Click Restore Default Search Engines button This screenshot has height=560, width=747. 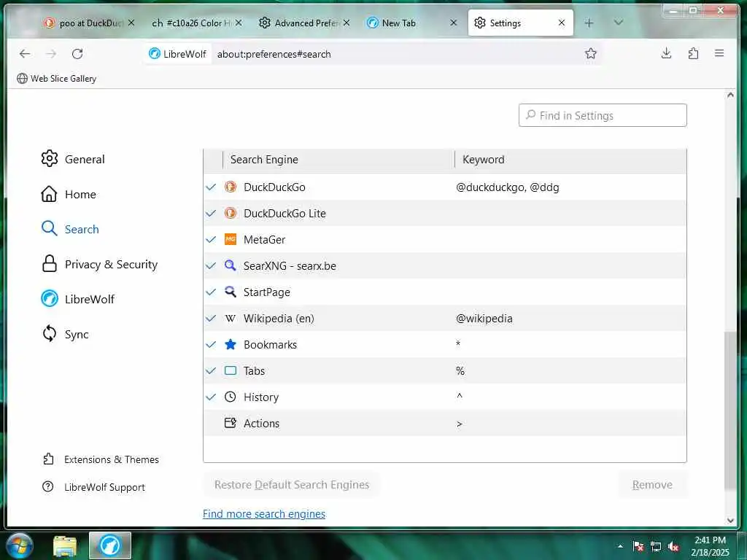292,485
